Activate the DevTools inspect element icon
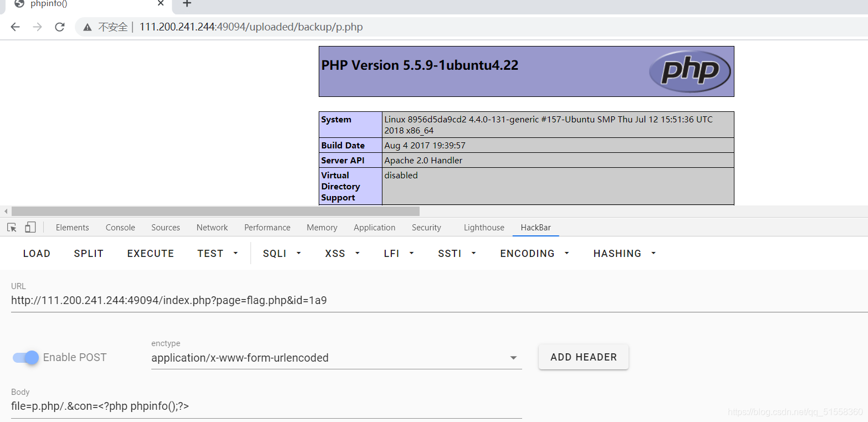Viewport: 868px width, 422px height. (x=12, y=227)
